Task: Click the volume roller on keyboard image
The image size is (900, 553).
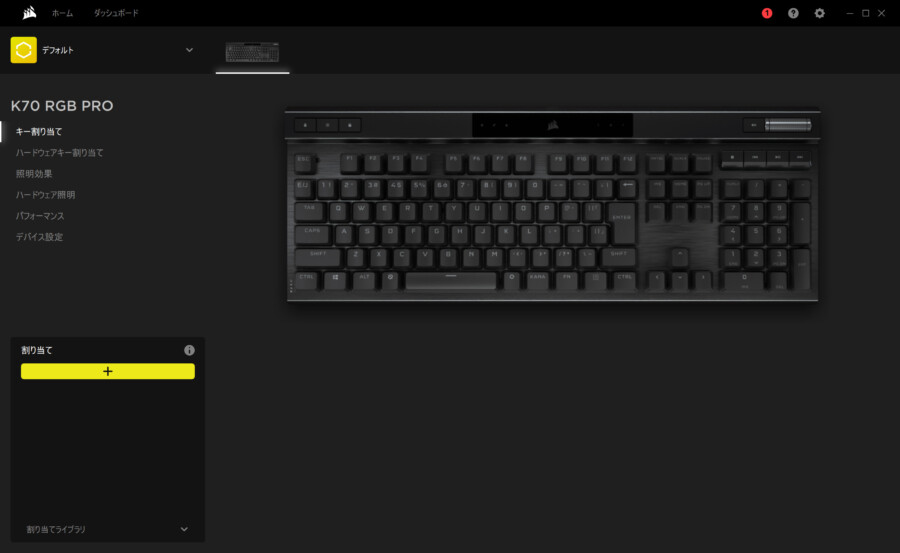Action: pyautogui.click(x=788, y=125)
